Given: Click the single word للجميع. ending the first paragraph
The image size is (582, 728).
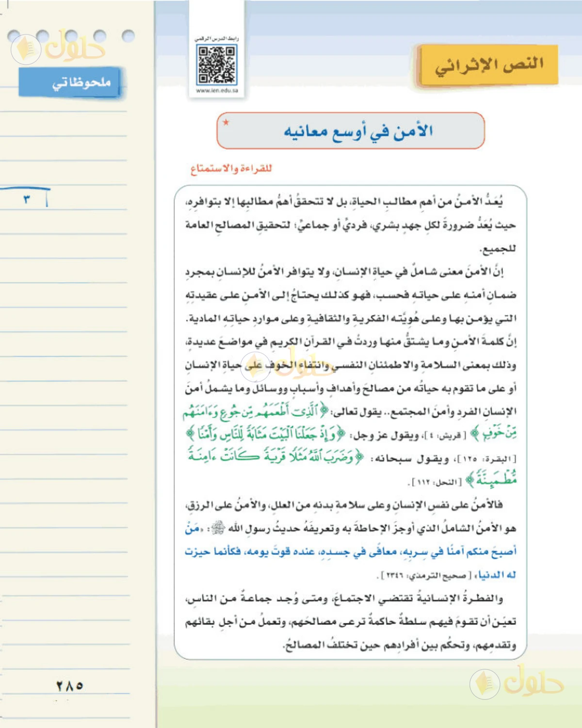Looking at the screenshot, I should tap(497, 249).
